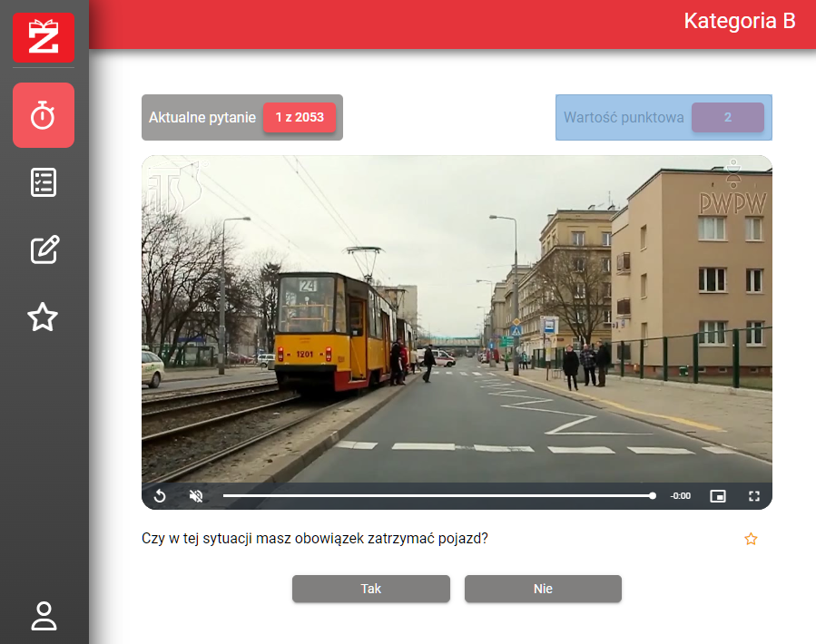Click the tram video frame
816x644 pixels.
click(457, 317)
